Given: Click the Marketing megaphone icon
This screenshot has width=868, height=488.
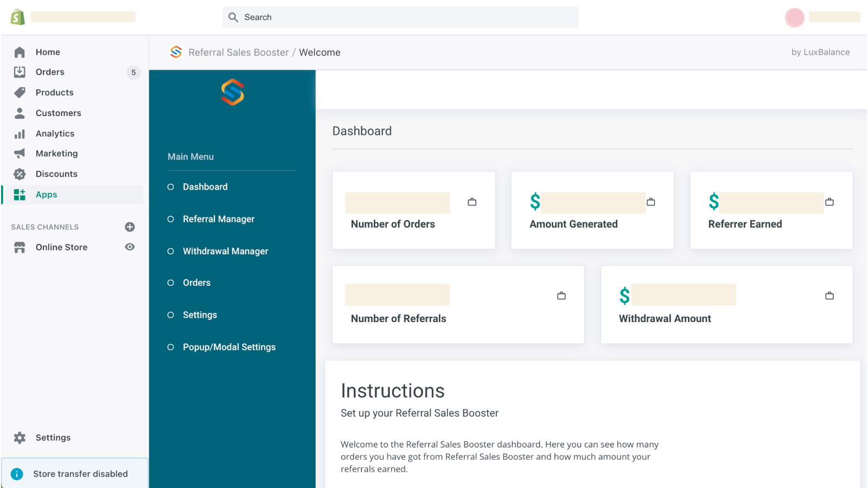Looking at the screenshot, I should (x=20, y=153).
